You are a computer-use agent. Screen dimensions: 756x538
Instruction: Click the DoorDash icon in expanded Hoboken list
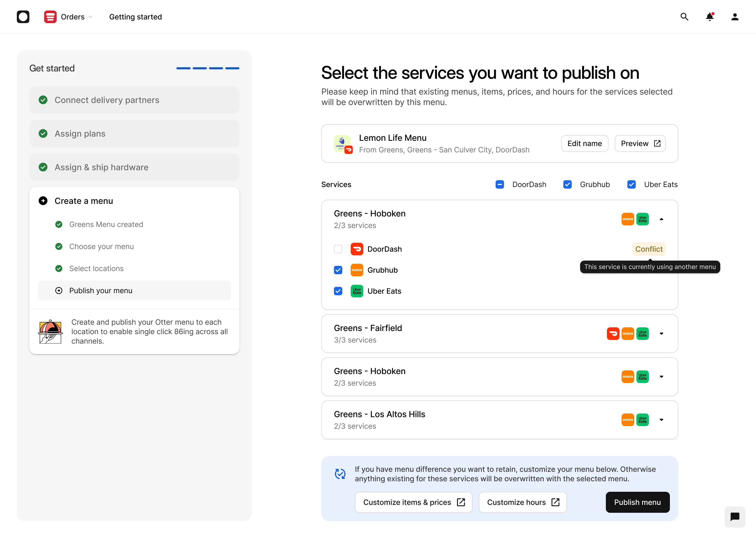pos(357,249)
